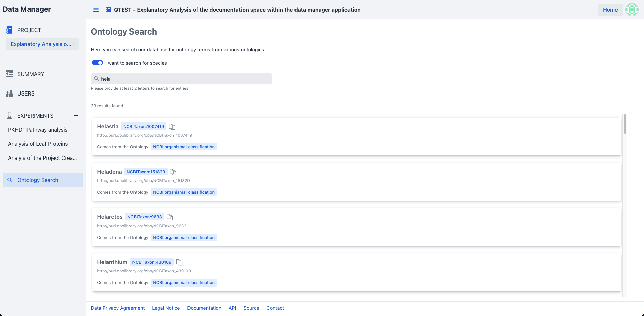Select Ontology Search in the sidebar

pyautogui.click(x=38, y=180)
